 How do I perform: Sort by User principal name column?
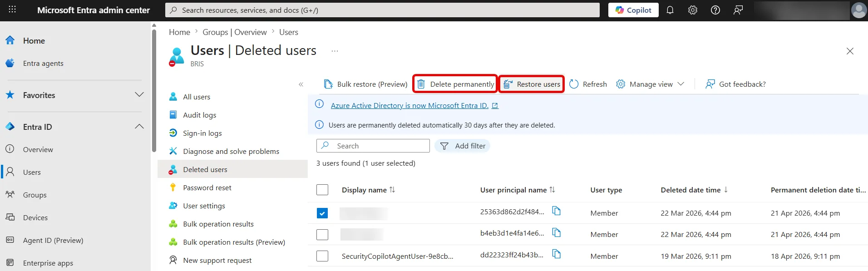pos(518,190)
